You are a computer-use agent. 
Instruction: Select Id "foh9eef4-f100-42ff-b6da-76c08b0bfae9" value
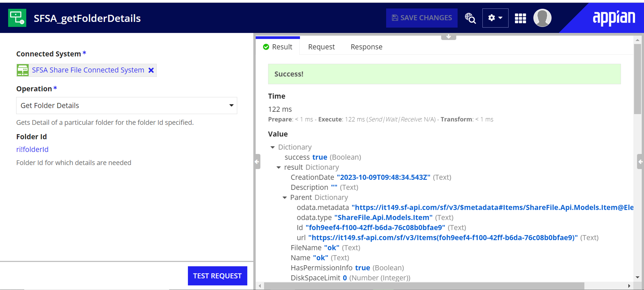click(375, 227)
